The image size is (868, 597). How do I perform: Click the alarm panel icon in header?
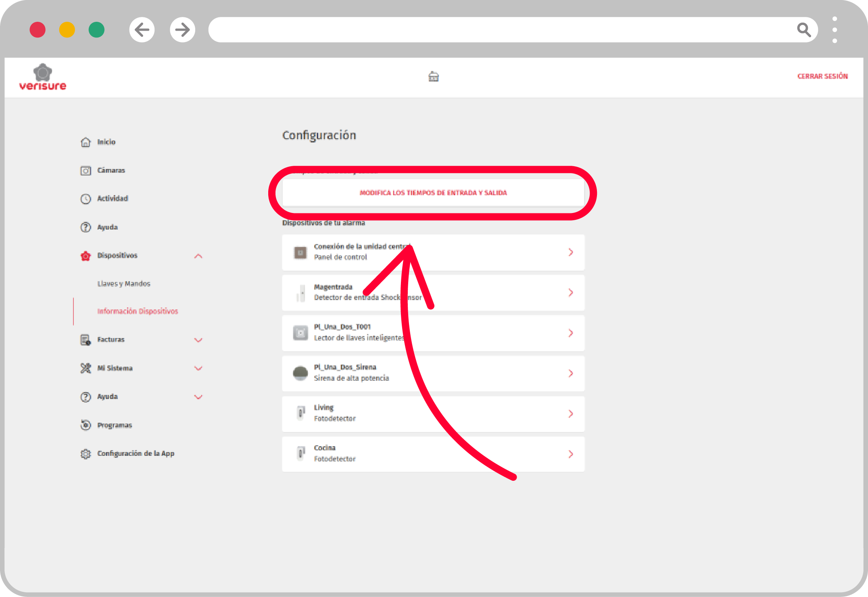coord(433,76)
